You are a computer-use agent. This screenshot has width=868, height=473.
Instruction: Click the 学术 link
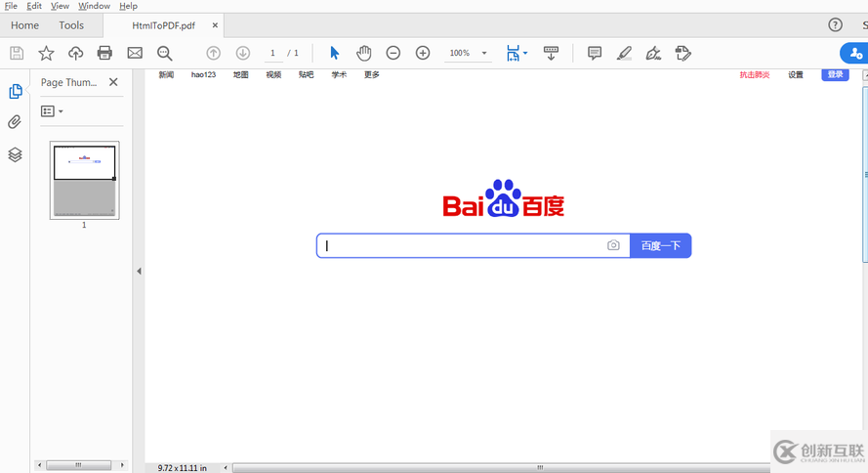click(339, 75)
